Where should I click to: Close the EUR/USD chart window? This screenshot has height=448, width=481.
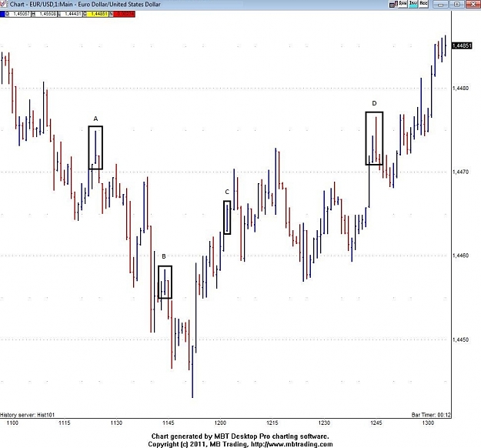point(473,4)
